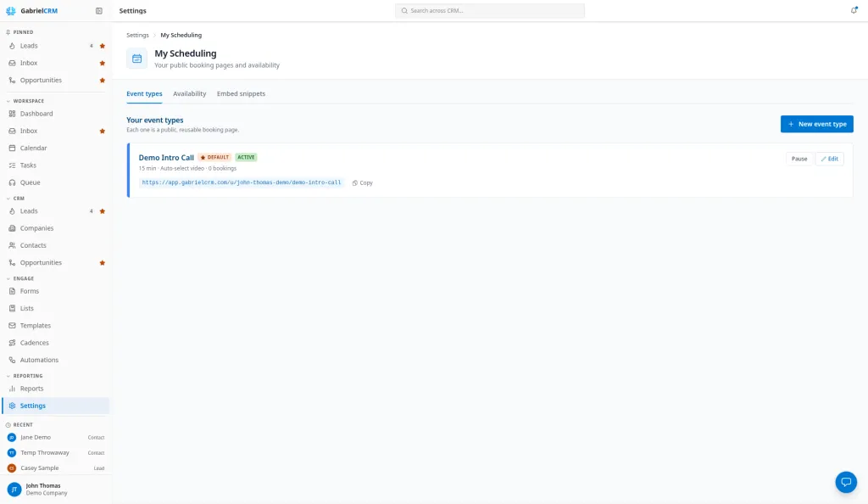Open recent lead Casey Sample
The height and width of the screenshot is (504, 868).
pyautogui.click(x=55, y=468)
